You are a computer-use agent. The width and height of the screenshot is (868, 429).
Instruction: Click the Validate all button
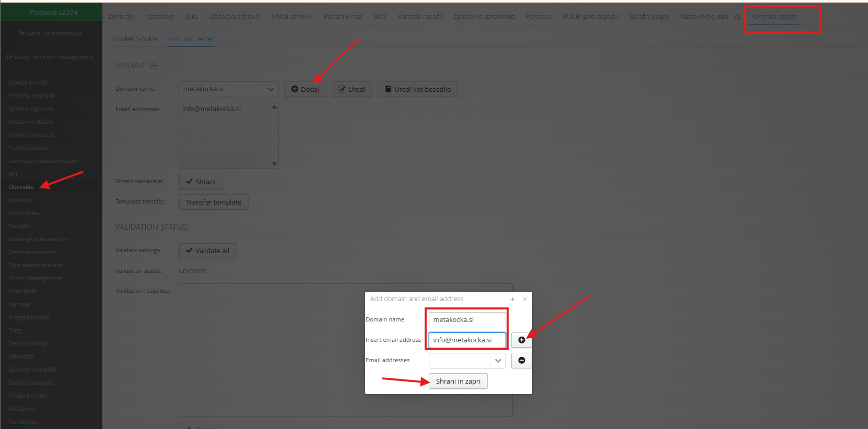pyautogui.click(x=207, y=251)
